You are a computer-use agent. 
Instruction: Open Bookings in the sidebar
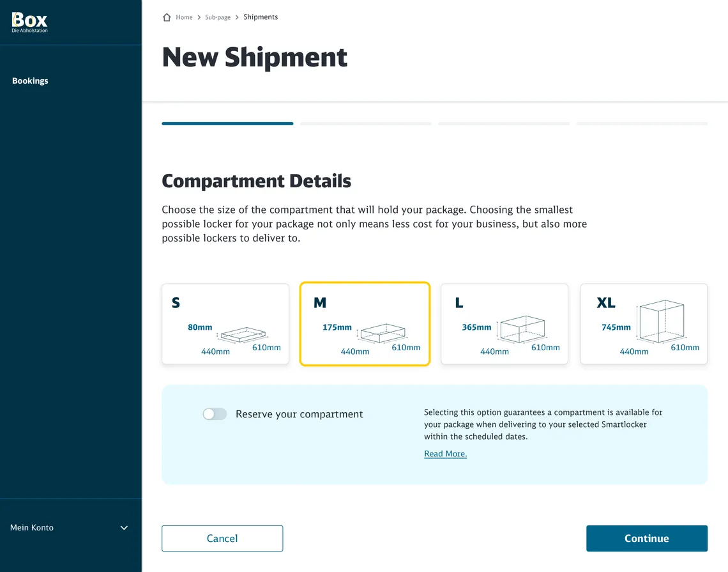[30, 81]
